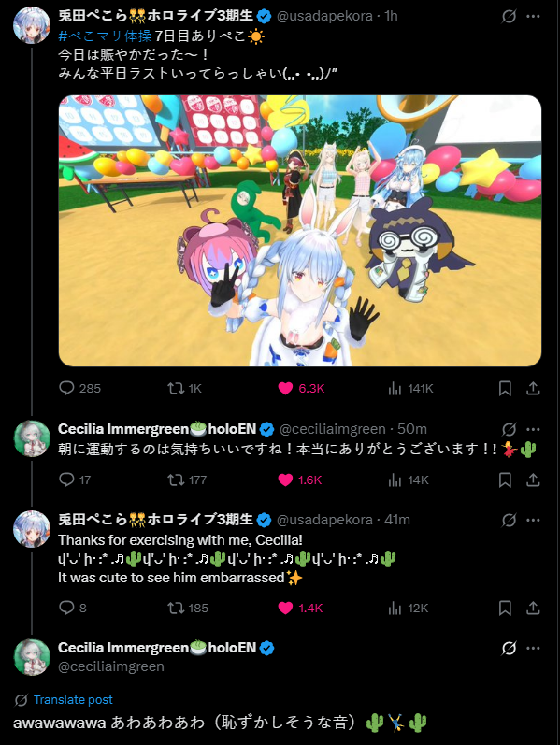The image size is (560, 745).
Task: Click the Grok icon on the top post
Action: (x=509, y=17)
